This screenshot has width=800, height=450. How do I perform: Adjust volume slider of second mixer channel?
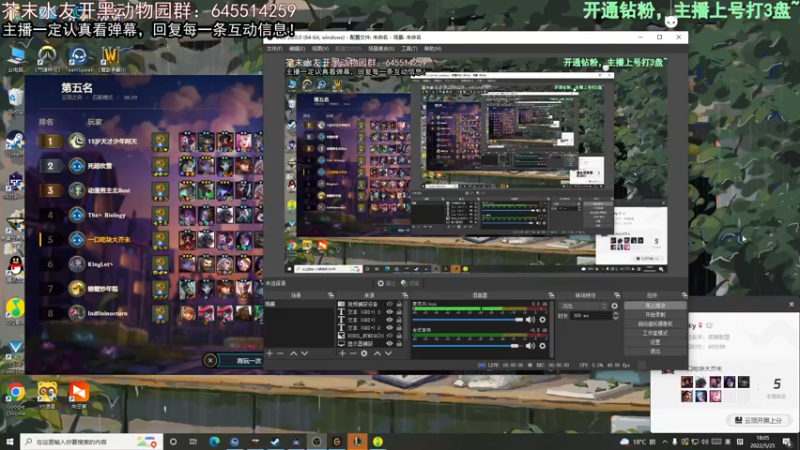pos(468,346)
